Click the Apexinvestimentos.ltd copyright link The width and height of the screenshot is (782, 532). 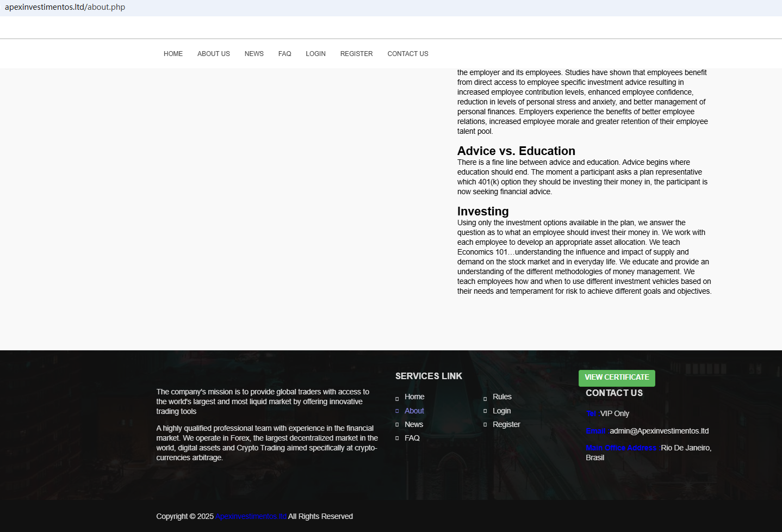pyautogui.click(x=251, y=517)
